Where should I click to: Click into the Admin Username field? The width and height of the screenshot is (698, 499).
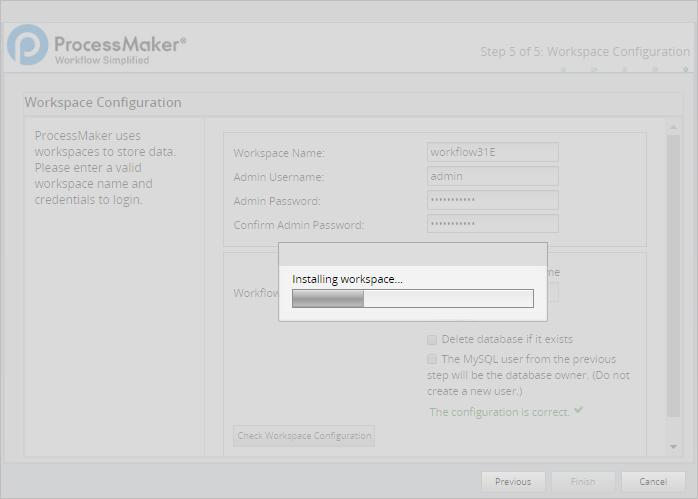tap(492, 177)
